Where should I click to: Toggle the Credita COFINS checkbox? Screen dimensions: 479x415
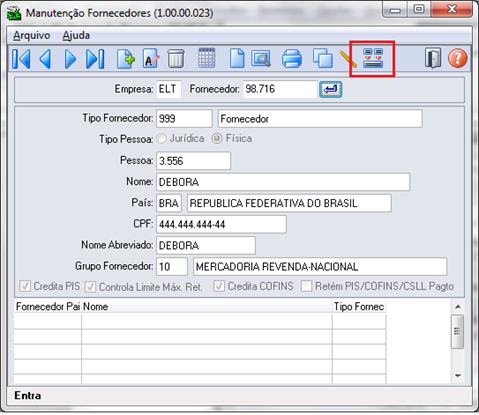click(219, 286)
